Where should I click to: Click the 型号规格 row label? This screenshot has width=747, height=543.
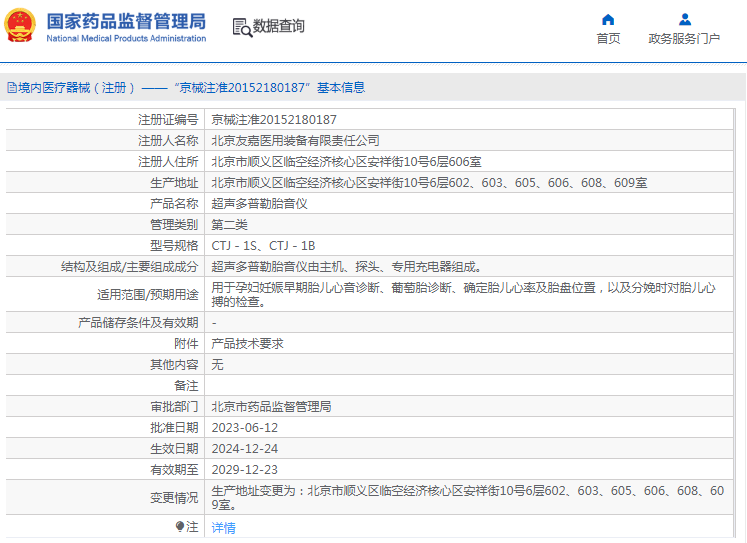click(x=174, y=246)
